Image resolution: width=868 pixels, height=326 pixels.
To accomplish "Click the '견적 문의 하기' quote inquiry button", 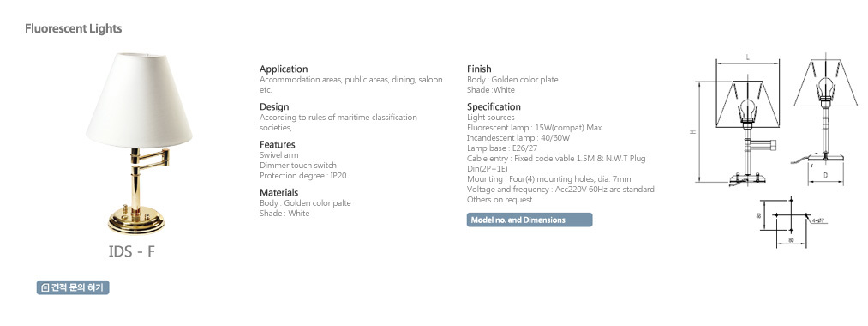I will [73, 287].
